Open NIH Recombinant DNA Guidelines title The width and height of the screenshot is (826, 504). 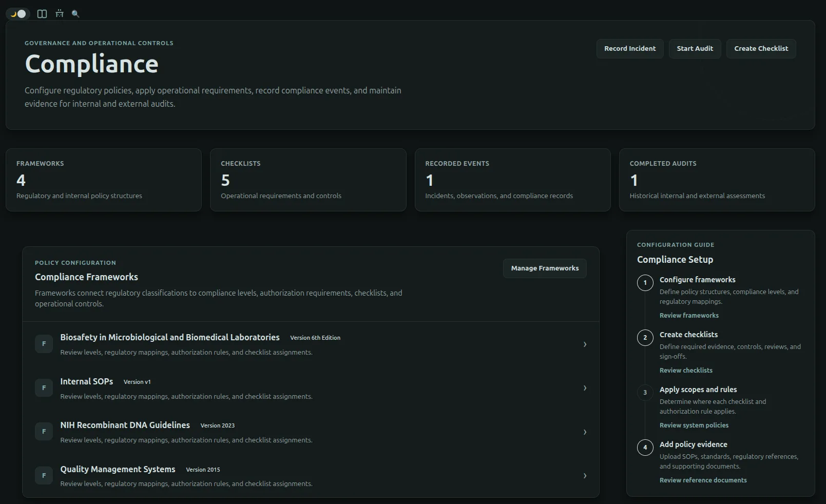125,425
